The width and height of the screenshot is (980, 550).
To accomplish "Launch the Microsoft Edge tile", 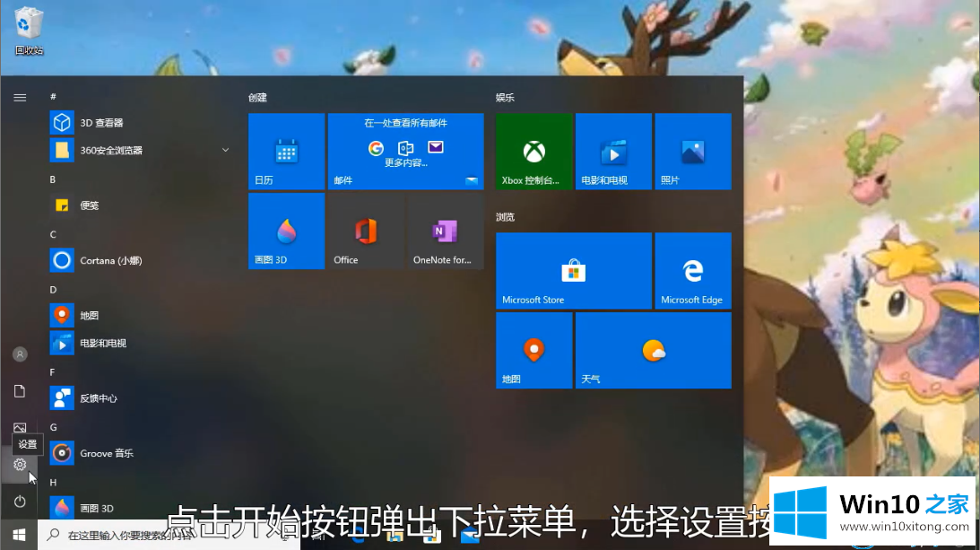I will (x=693, y=271).
